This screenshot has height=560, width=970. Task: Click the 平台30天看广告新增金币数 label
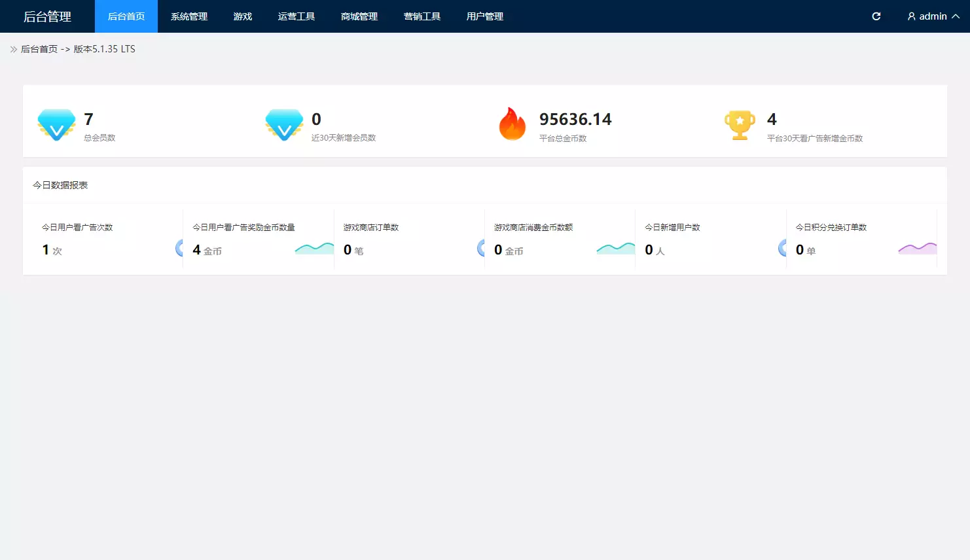(815, 139)
